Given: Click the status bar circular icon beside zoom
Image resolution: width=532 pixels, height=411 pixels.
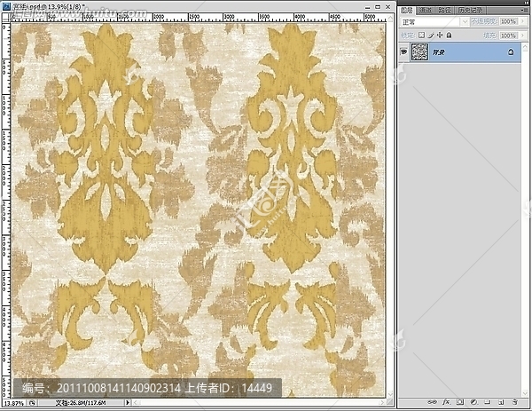Looking at the screenshot, I should point(32,403).
